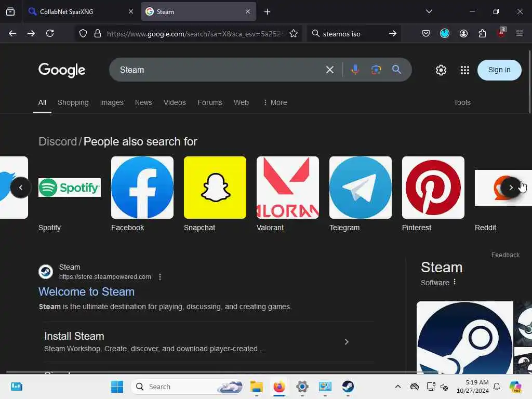
Task: Open Steam Software panel options
Action: [x=455, y=282]
